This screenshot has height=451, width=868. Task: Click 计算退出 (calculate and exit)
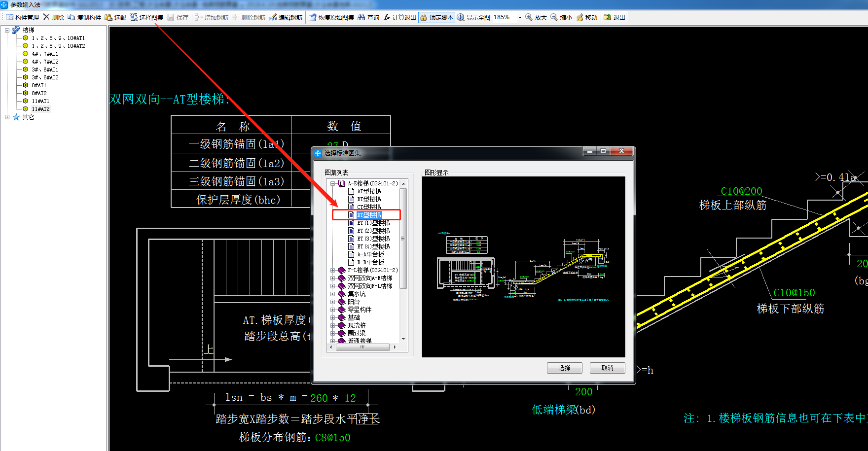point(399,17)
